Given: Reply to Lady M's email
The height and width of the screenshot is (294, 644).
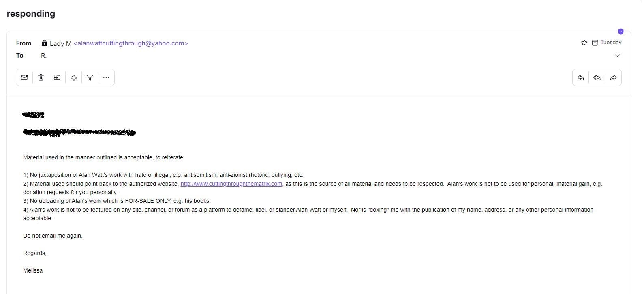Looking at the screenshot, I should [x=581, y=77].
